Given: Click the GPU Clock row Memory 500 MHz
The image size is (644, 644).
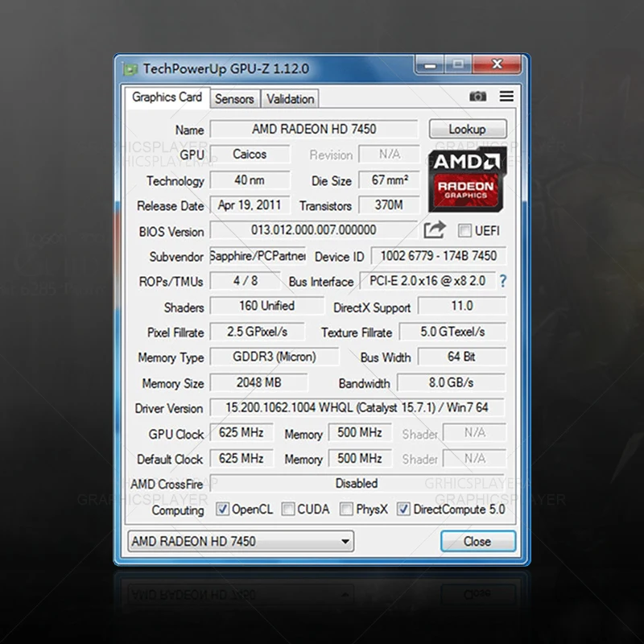Looking at the screenshot, I should tap(360, 432).
